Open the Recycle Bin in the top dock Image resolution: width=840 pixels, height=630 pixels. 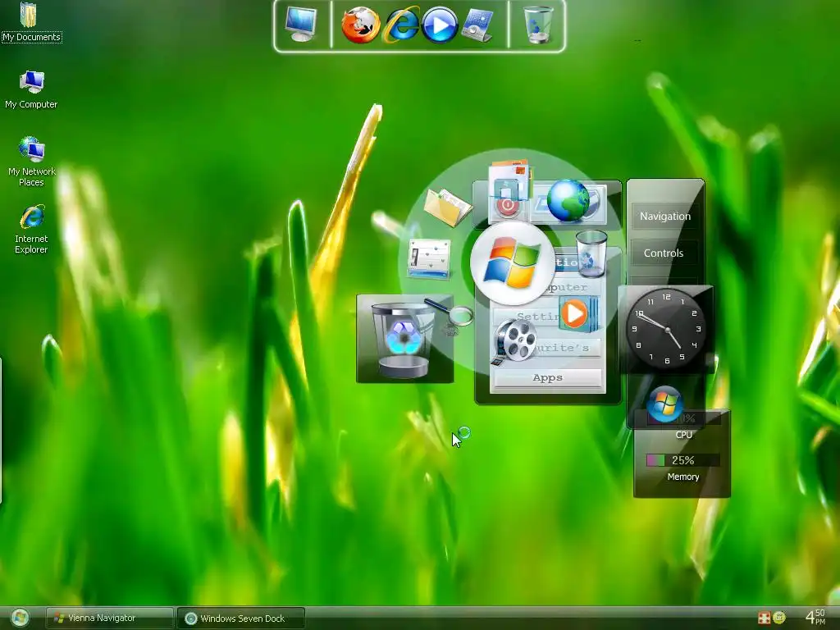(537, 24)
